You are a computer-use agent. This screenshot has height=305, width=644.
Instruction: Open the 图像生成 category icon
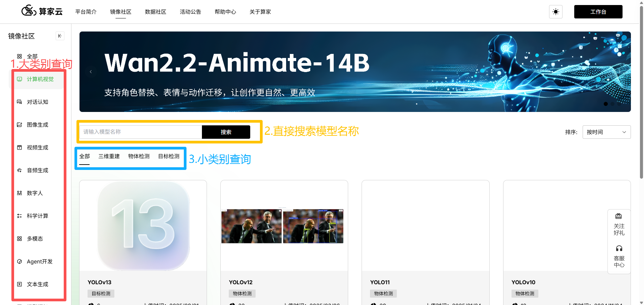coord(19,125)
